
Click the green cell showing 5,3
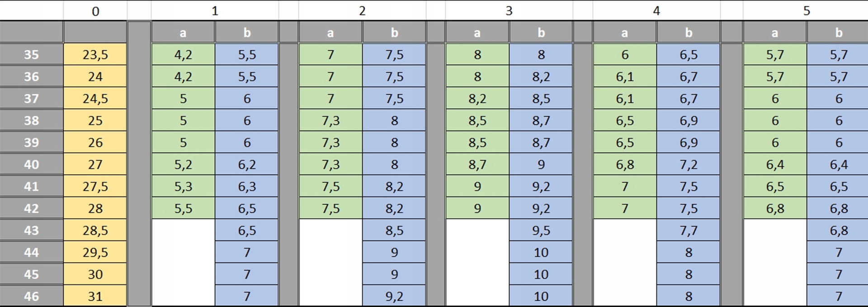click(x=183, y=187)
